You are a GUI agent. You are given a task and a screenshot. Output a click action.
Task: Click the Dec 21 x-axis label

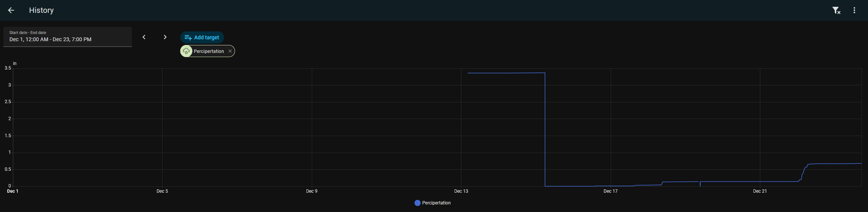[760, 191]
